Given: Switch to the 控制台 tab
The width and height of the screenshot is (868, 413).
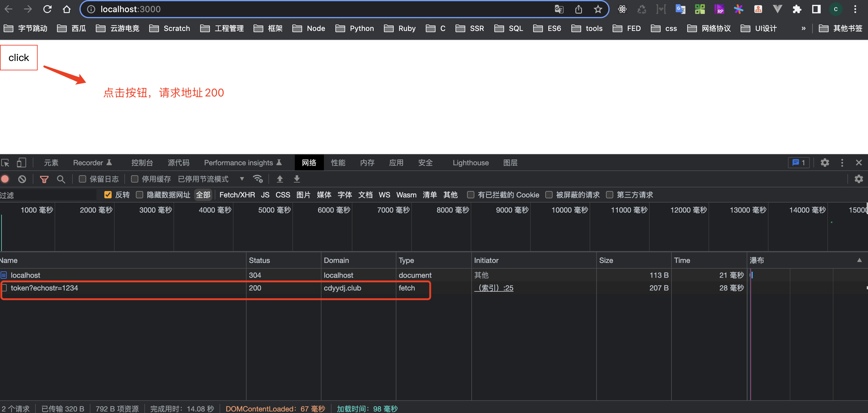Looking at the screenshot, I should click(142, 163).
